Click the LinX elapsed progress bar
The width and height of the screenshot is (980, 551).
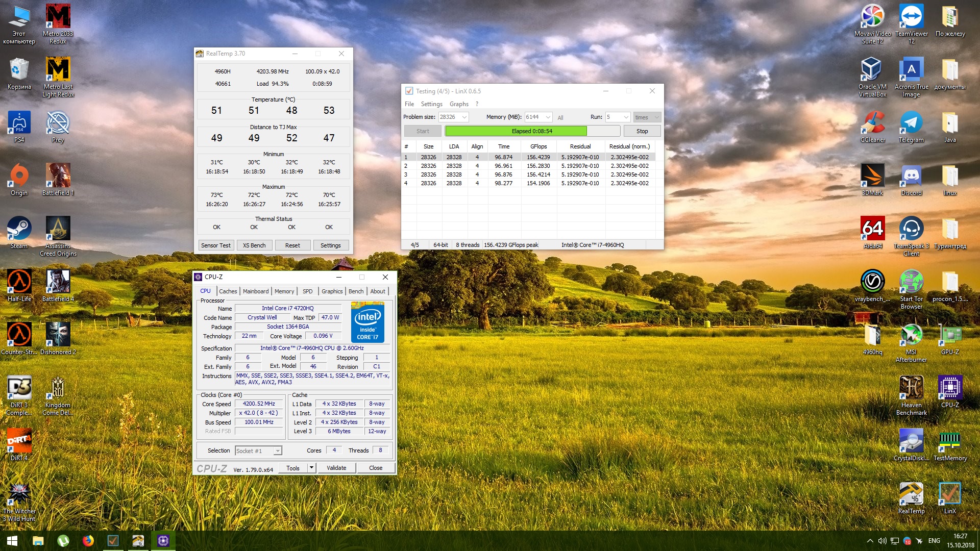pyautogui.click(x=532, y=131)
